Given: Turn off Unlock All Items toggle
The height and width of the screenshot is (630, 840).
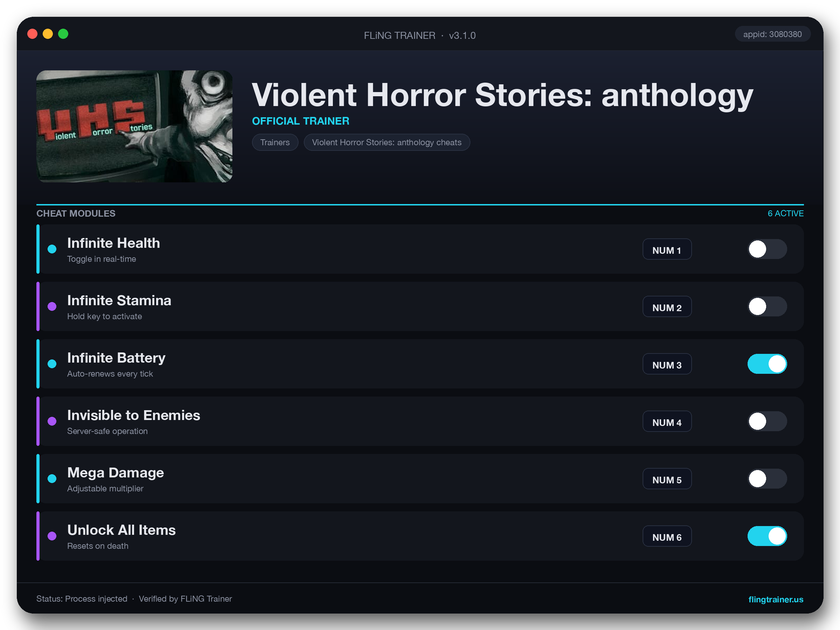Looking at the screenshot, I should coord(767,536).
